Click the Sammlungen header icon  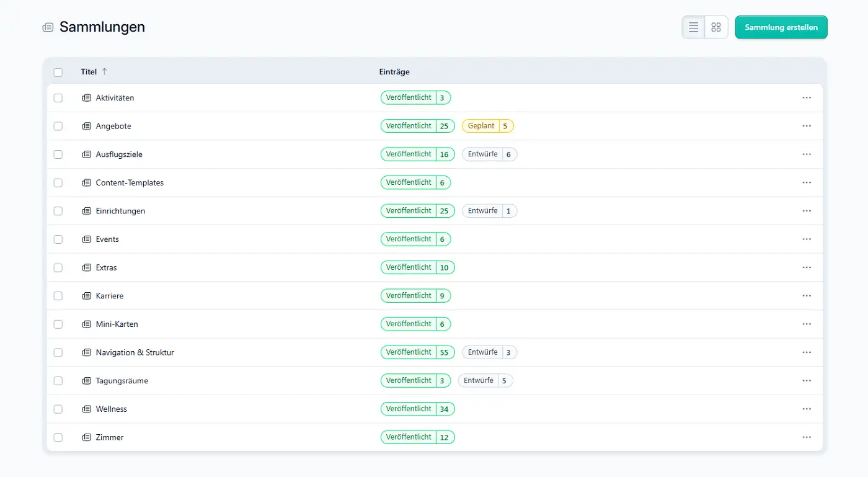click(48, 27)
